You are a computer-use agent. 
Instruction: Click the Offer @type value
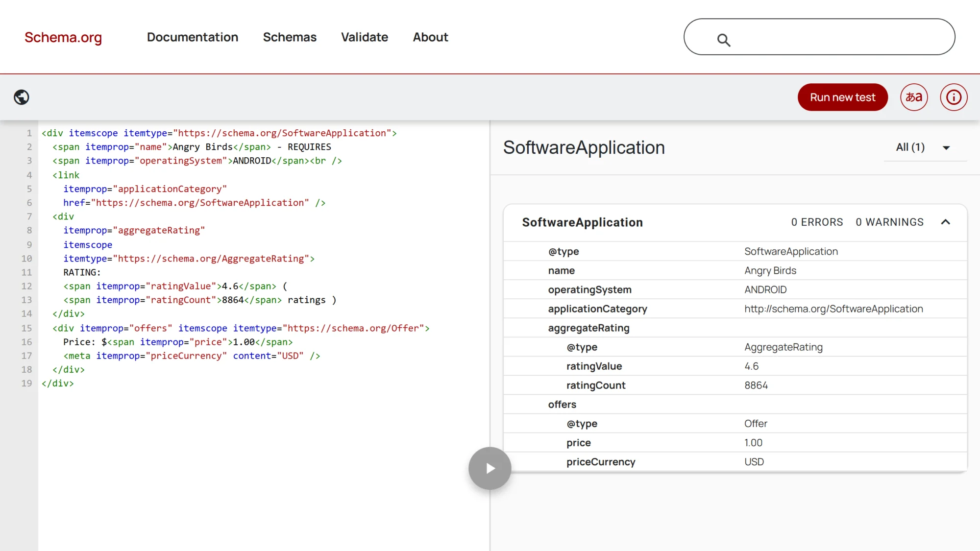(756, 424)
